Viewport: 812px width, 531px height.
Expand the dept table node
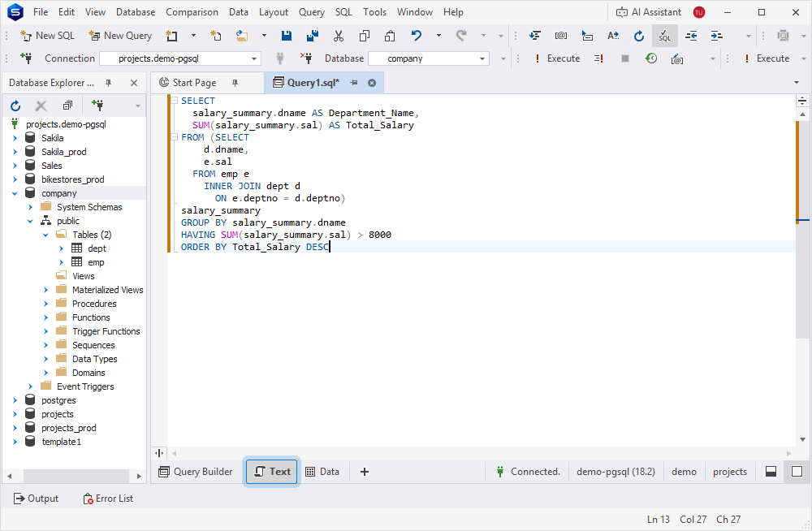point(62,248)
